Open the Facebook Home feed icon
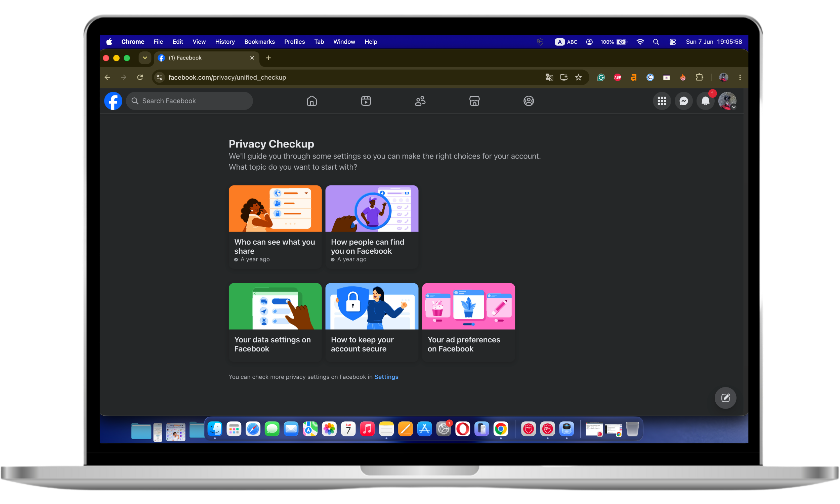 click(312, 101)
